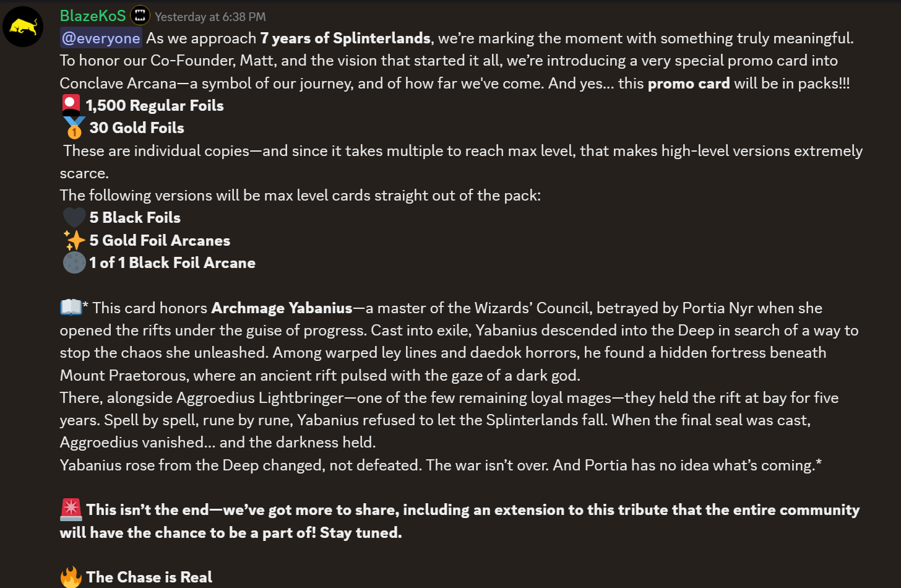Click the red siren emoji
This screenshot has width=901, height=588.
click(x=71, y=509)
